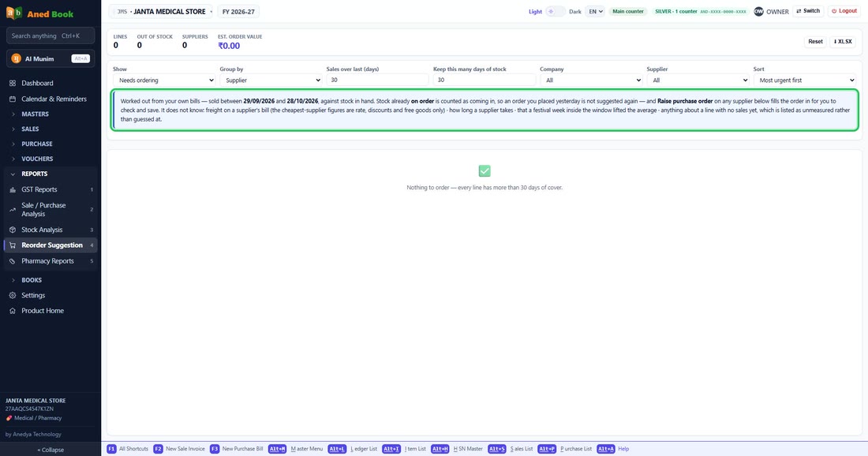Toggle the Light/Dark theme switch
Viewport: 868px width, 456px height.
556,11
